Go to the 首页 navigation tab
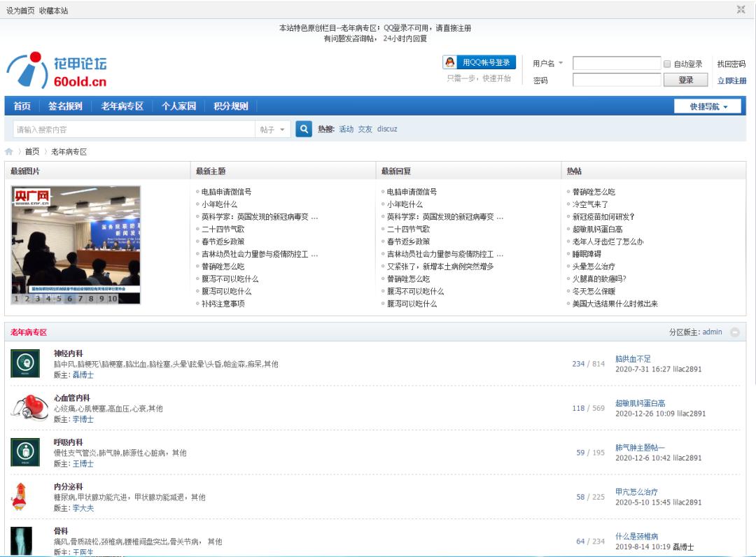Viewport: 756px width, 557px height. pos(22,106)
